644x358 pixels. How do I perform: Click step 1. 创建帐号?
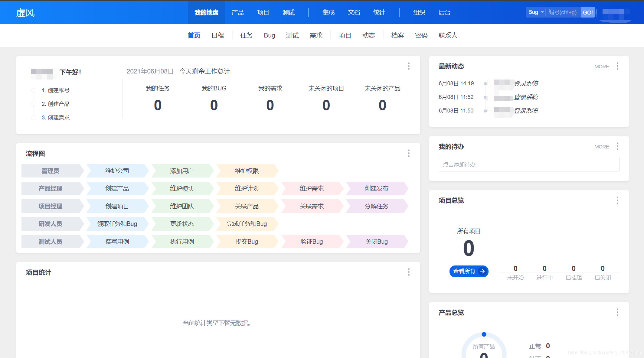click(x=56, y=90)
